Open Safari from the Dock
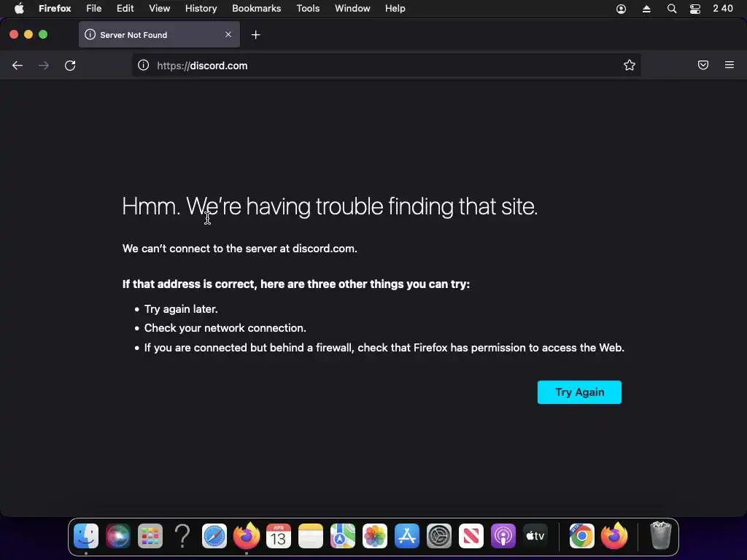Image resolution: width=747 pixels, height=560 pixels. 214,536
